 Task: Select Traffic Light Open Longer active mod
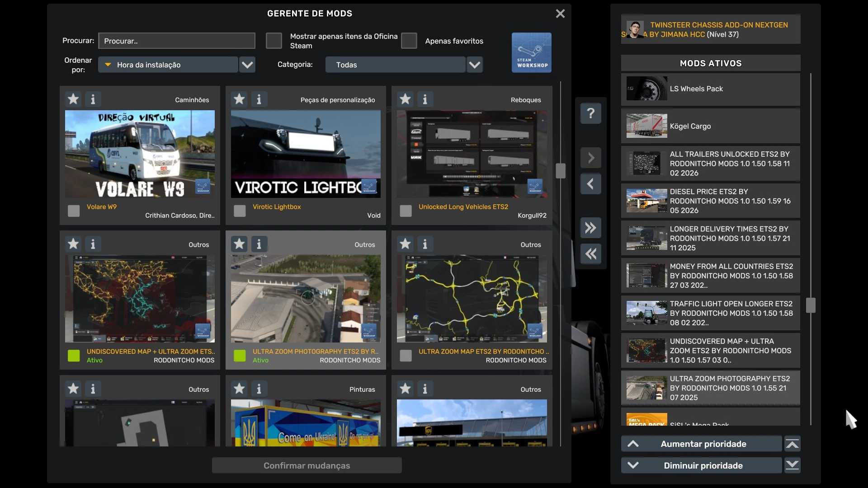pos(711,314)
